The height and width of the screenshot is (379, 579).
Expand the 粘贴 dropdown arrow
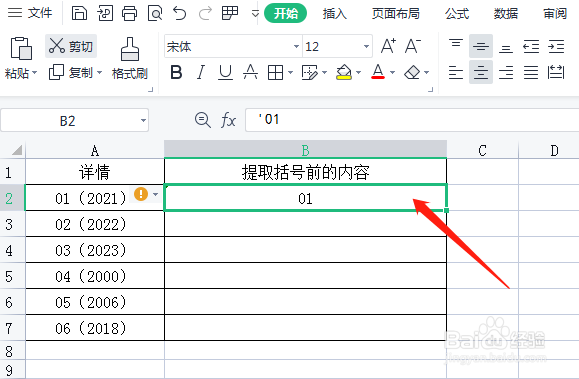pyautogui.click(x=35, y=73)
